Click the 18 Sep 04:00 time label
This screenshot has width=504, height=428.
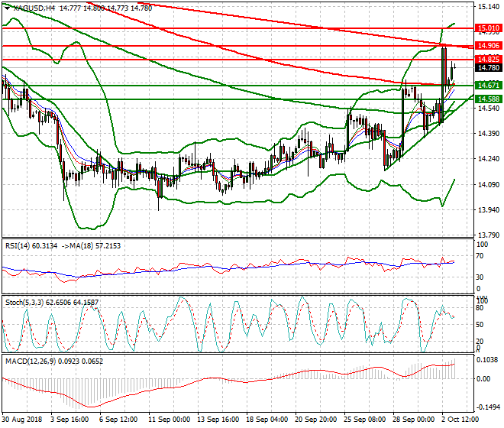tap(267, 420)
